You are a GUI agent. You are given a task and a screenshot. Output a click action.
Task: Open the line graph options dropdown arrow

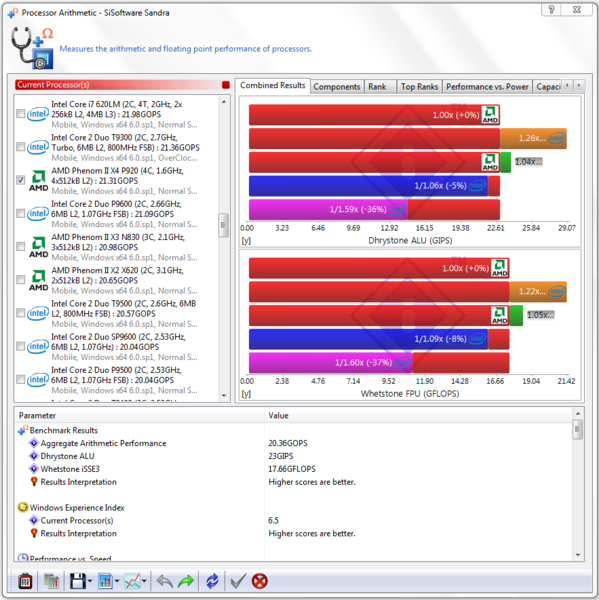tap(144, 581)
